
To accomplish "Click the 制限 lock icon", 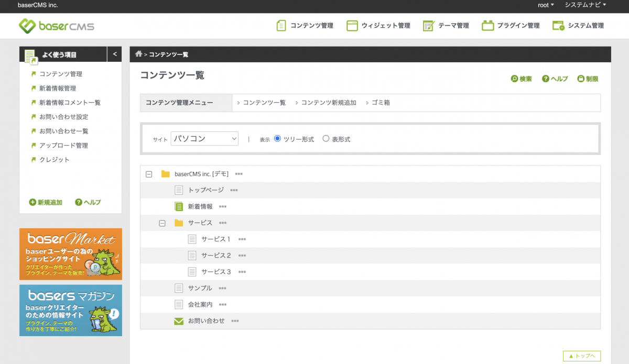I will (581, 79).
